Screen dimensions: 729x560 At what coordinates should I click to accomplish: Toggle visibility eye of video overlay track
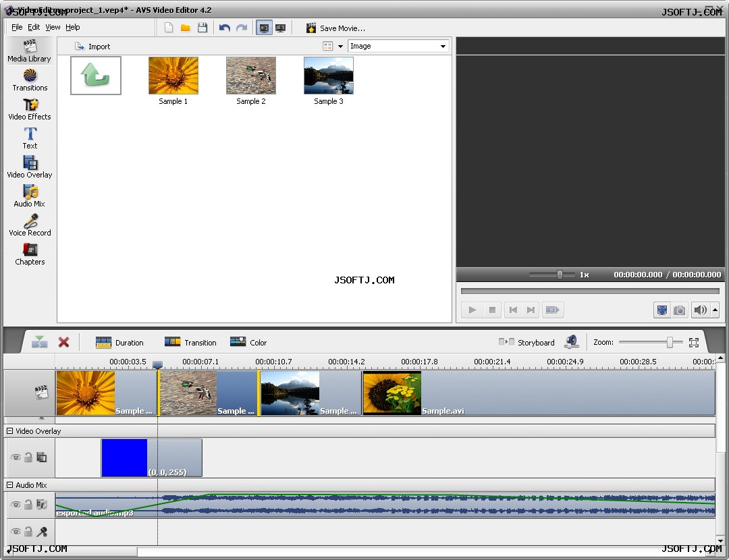tap(16, 457)
